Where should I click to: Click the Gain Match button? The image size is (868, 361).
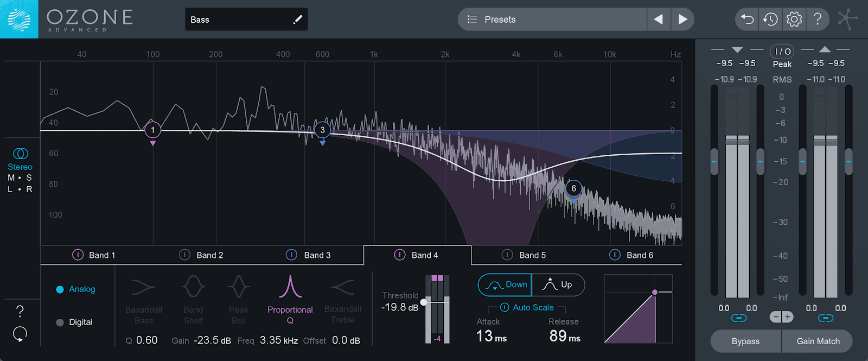pyautogui.click(x=818, y=341)
